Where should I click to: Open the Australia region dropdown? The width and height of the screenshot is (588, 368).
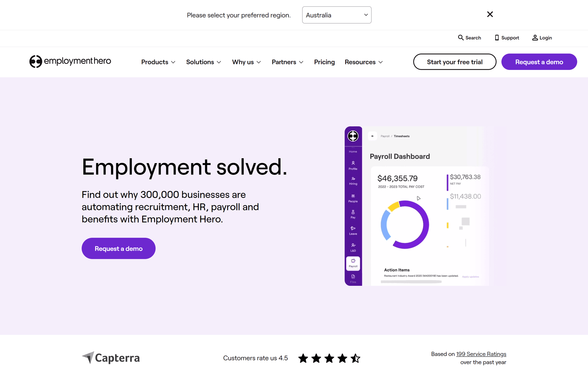(337, 15)
